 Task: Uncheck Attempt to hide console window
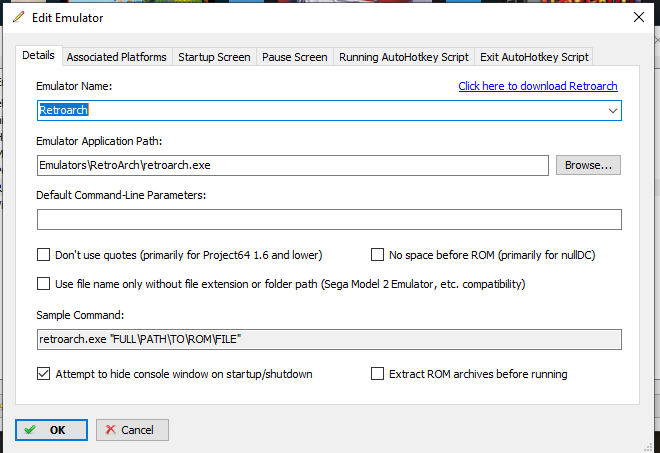click(43, 374)
